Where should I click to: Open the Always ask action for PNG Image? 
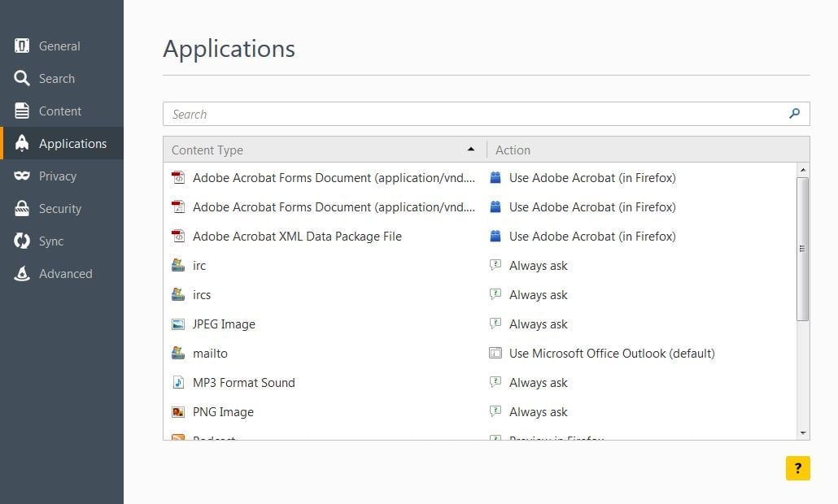pos(538,412)
